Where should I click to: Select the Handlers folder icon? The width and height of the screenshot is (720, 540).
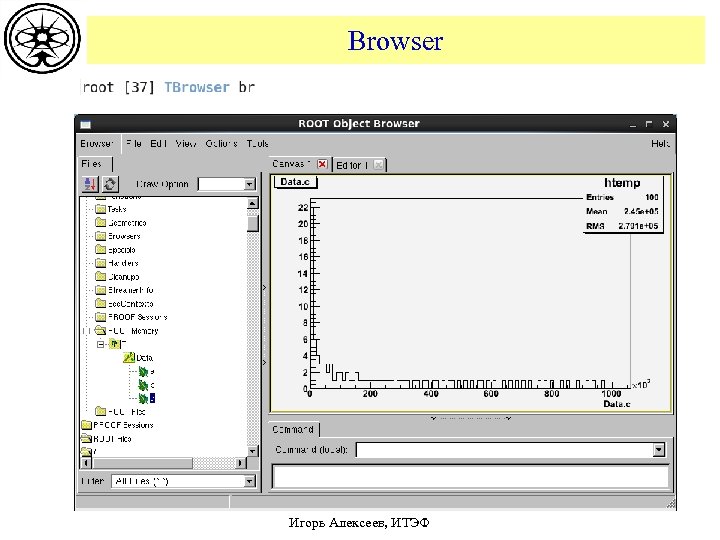pyautogui.click(x=100, y=263)
